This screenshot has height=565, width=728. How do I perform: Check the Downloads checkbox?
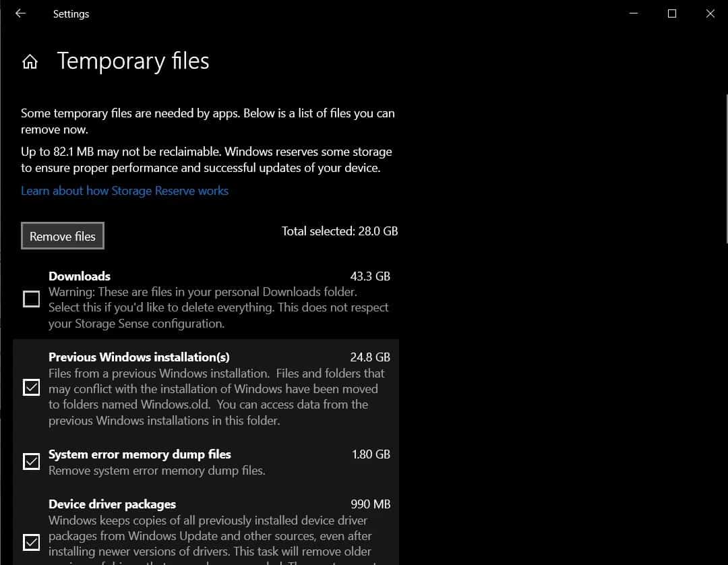point(32,299)
